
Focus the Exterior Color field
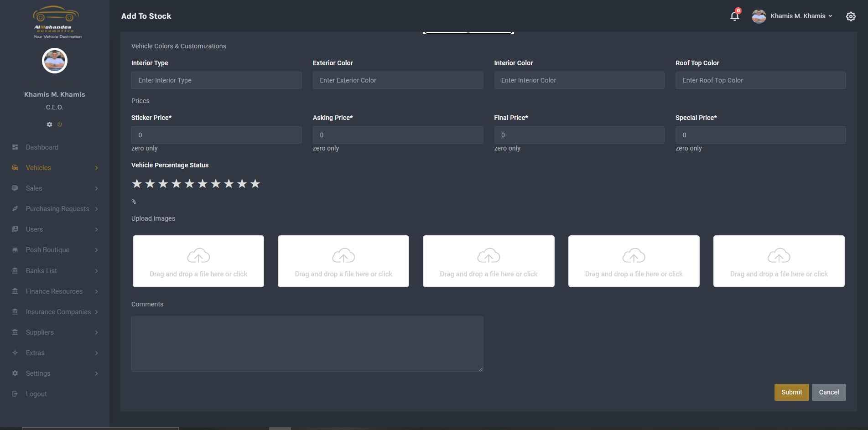point(398,80)
